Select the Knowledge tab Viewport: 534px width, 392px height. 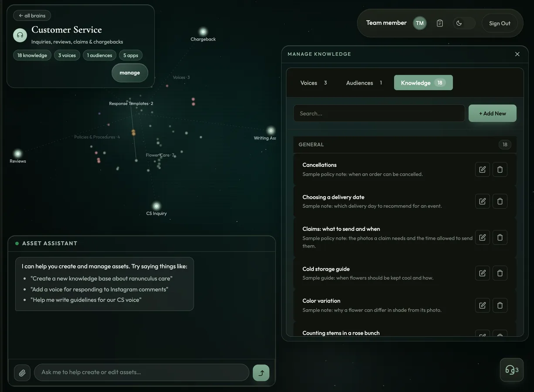pos(423,83)
